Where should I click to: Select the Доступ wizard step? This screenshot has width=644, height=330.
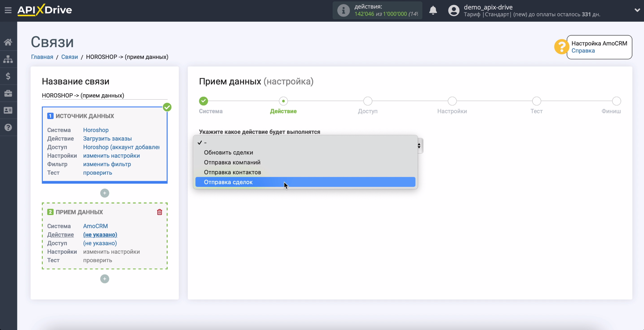click(368, 101)
